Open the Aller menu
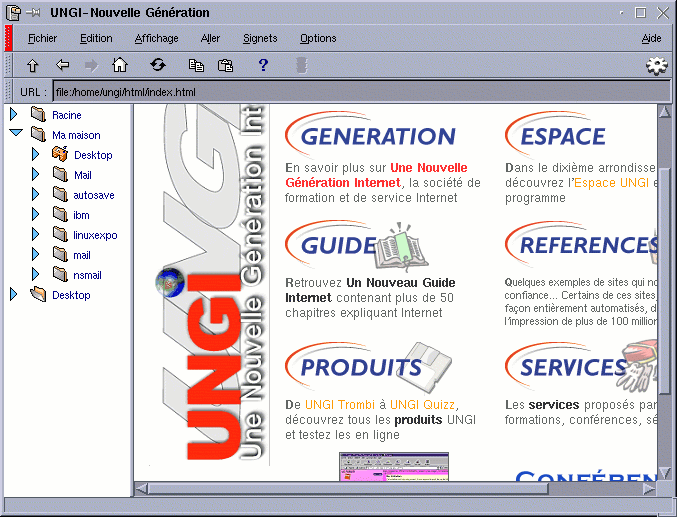The height and width of the screenshot is (517, 677). click(210, 38)
